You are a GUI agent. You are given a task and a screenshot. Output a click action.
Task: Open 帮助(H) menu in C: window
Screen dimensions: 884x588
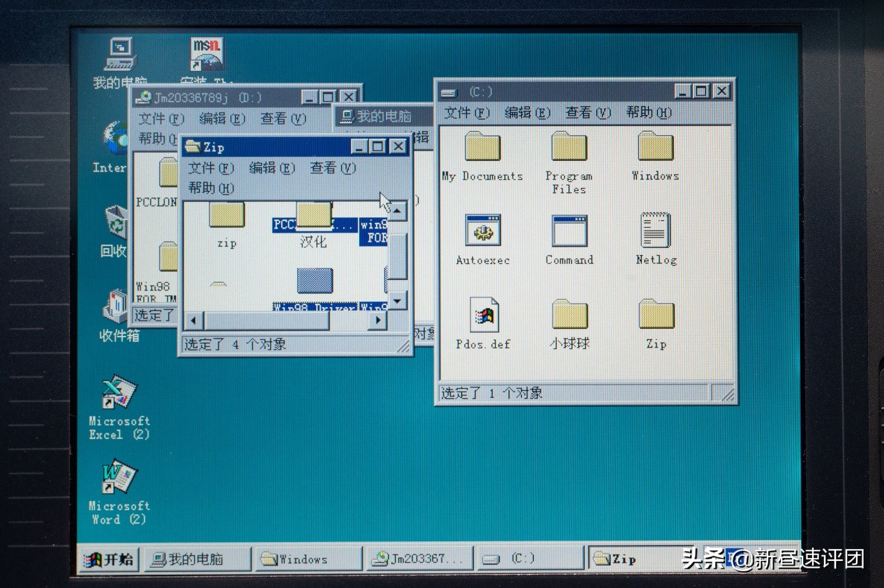(x=648, y=113)
